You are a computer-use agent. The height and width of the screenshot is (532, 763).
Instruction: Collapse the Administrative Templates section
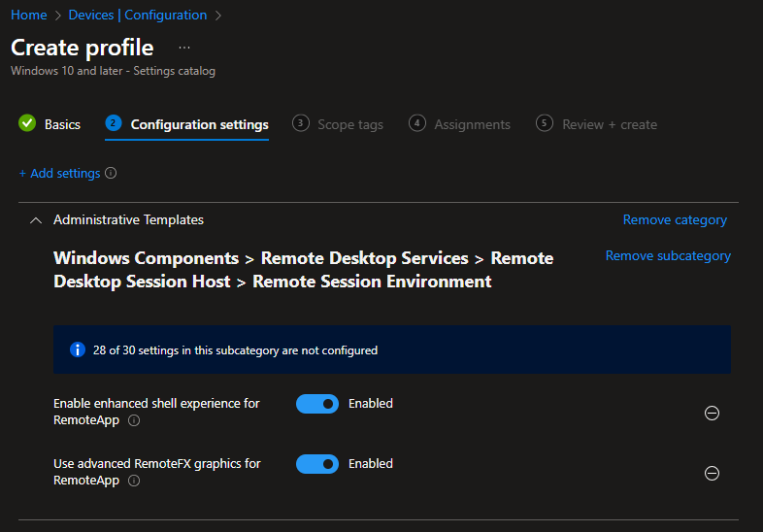[x=36, y=220]
